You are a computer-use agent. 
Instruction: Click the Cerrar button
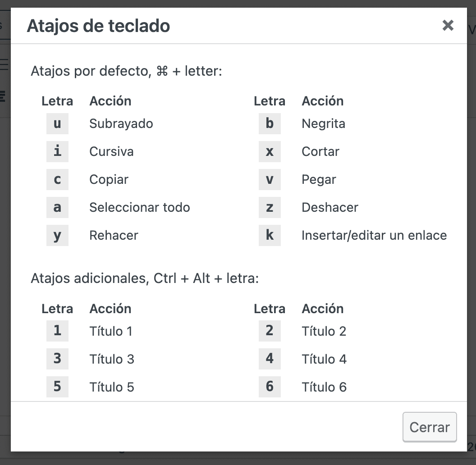[x=430, y=427]
